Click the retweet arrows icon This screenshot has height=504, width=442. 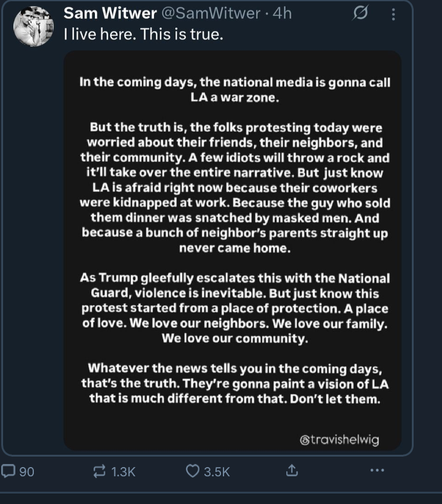click(99, 471)
